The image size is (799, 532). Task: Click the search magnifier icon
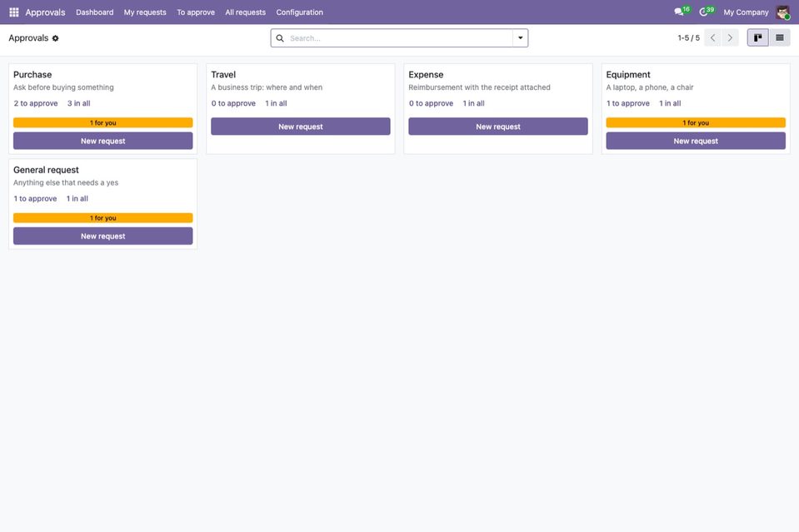tap(280, 38)
